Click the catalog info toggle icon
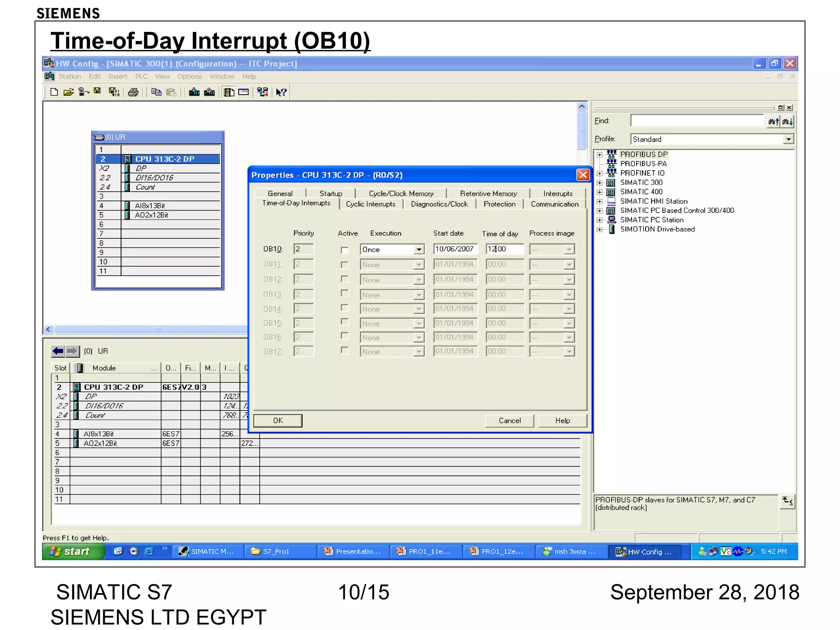Image resolution: width=840 pixels, height=630 pixels. click(787, 501)
